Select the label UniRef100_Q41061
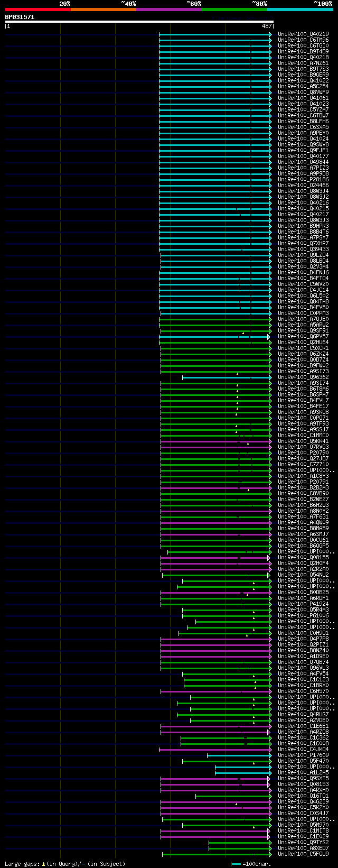The width and height of the screenshot is (338, 868). coord(303,98)
